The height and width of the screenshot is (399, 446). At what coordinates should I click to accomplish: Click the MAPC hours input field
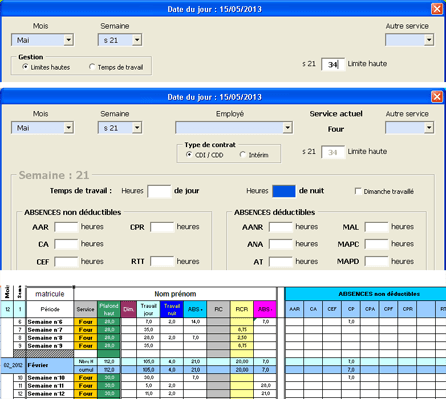coord(376,244)
